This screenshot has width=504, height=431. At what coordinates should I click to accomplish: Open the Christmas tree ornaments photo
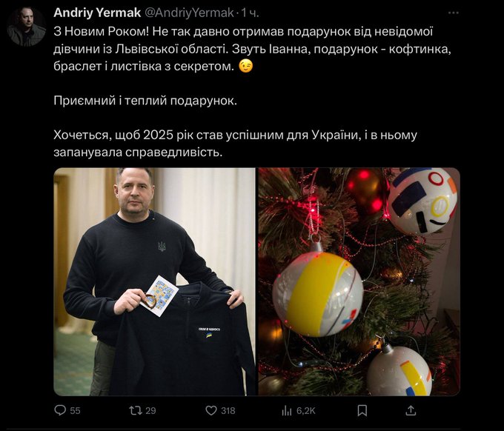359,281
